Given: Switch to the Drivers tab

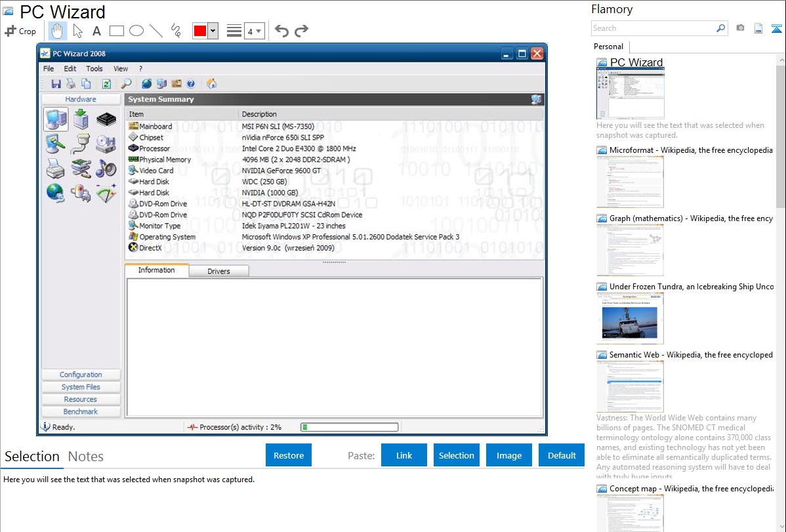Looking at the screenshot, I should (x=218, y=272).
